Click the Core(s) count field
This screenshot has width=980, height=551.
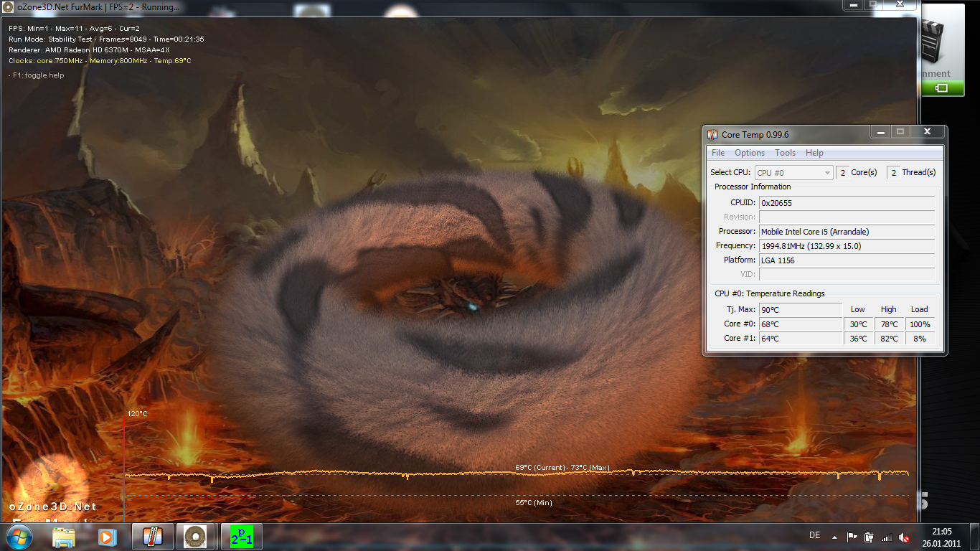click(843, 172)
